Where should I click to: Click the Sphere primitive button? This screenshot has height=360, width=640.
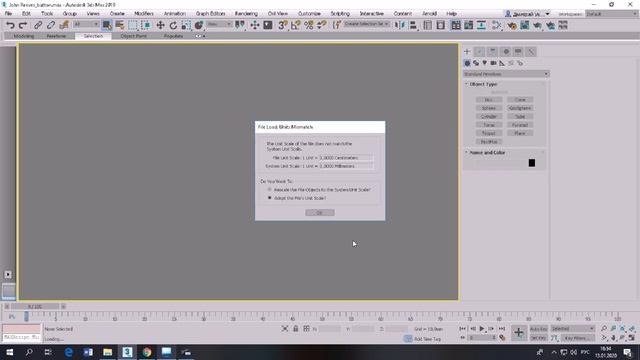click(489, 108)
